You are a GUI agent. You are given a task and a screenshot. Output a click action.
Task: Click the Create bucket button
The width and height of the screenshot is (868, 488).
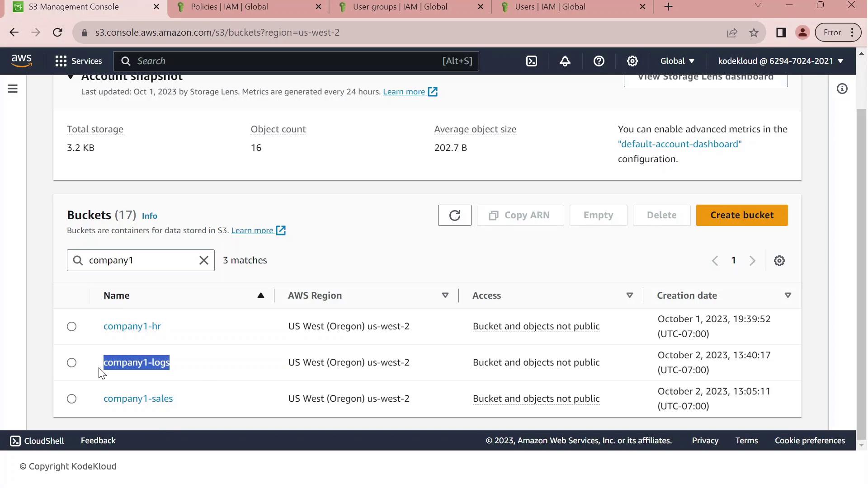click(741, 216)
